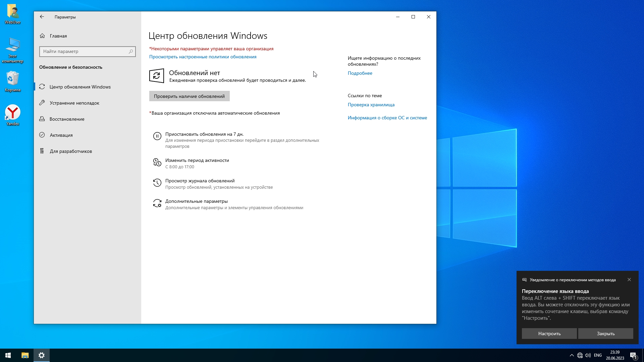Click the advanced options gear-arrows icon
Viewport: 644px width, 362px height.
tap(157, 203)
